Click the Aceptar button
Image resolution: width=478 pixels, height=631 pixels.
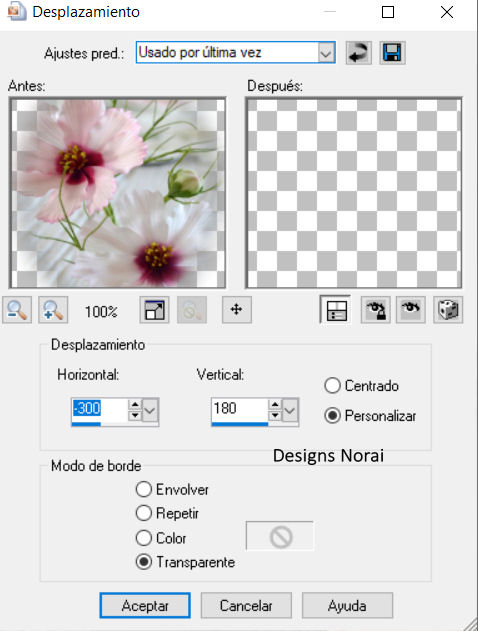pos(145,605)
